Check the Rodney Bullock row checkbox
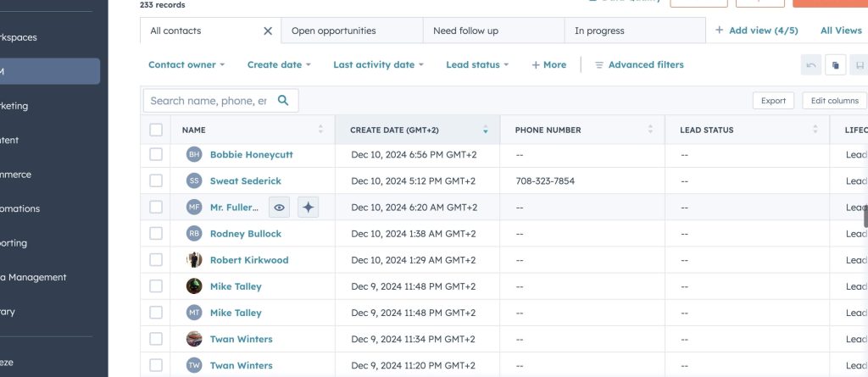 click(156, 233)
